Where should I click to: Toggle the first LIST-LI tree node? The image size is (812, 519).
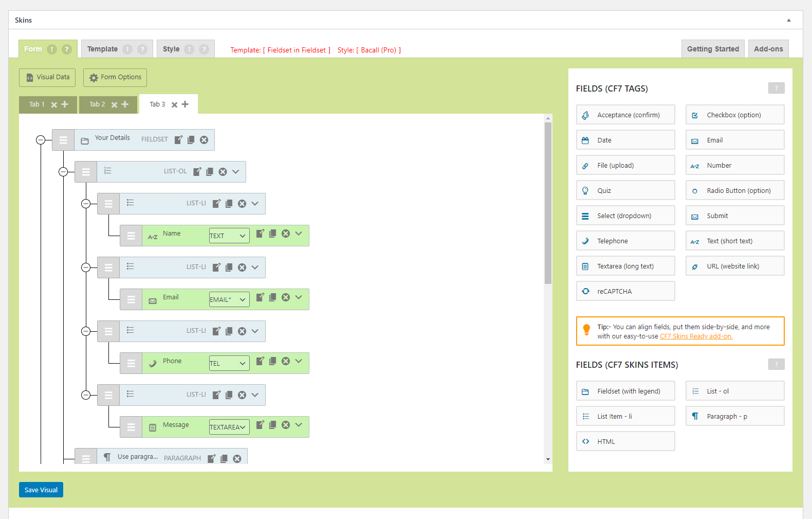(86, 204)
